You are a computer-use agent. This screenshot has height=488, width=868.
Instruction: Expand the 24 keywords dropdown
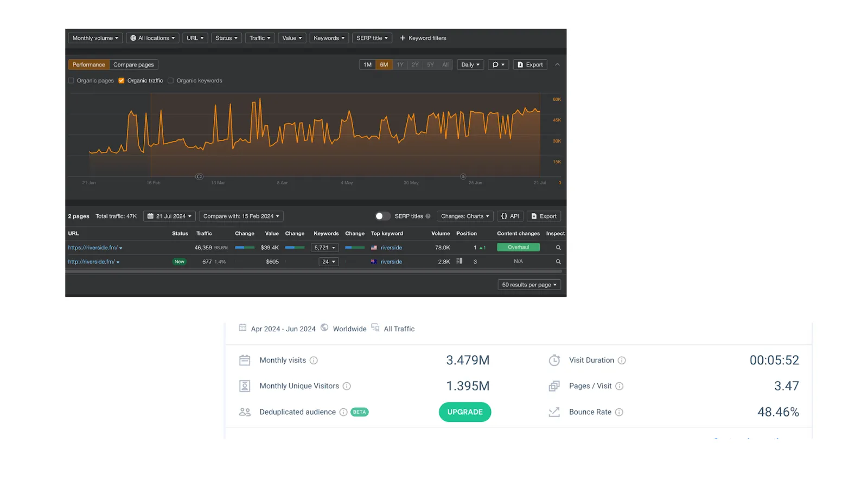tap(329, 262)
